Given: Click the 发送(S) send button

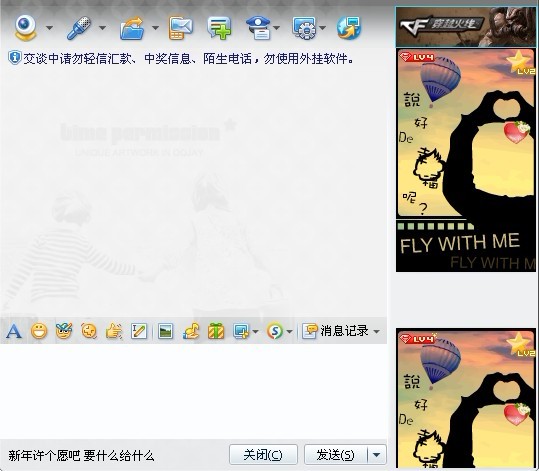Looking at the screenshot, I should tap(336, 455).
